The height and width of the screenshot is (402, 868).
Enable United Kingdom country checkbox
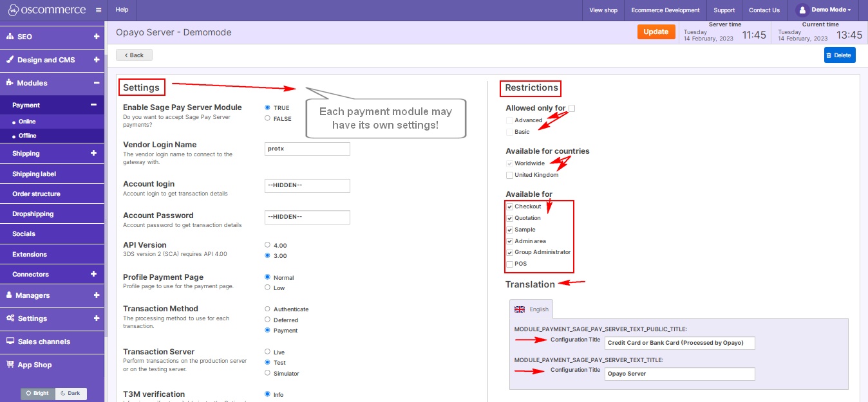(510, 175)
